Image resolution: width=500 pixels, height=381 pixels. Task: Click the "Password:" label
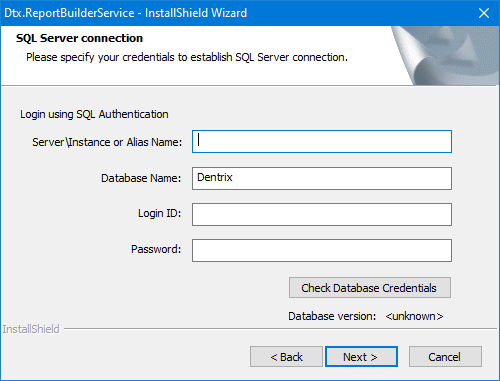coord(156,249)
